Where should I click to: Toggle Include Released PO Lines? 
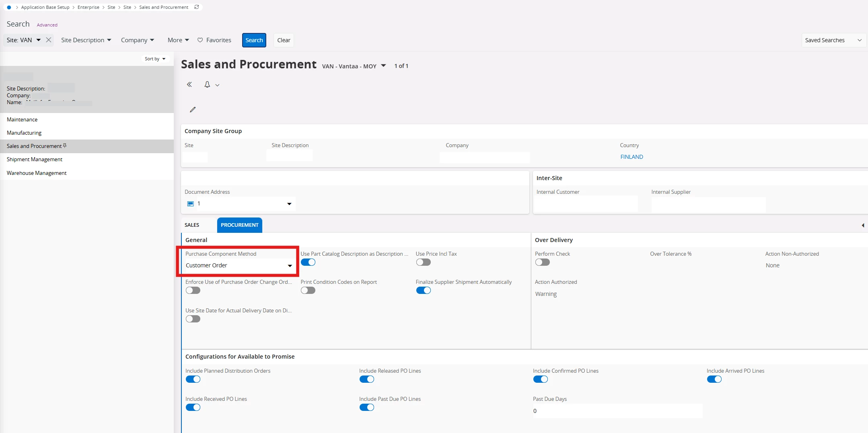tap(367, 379)
